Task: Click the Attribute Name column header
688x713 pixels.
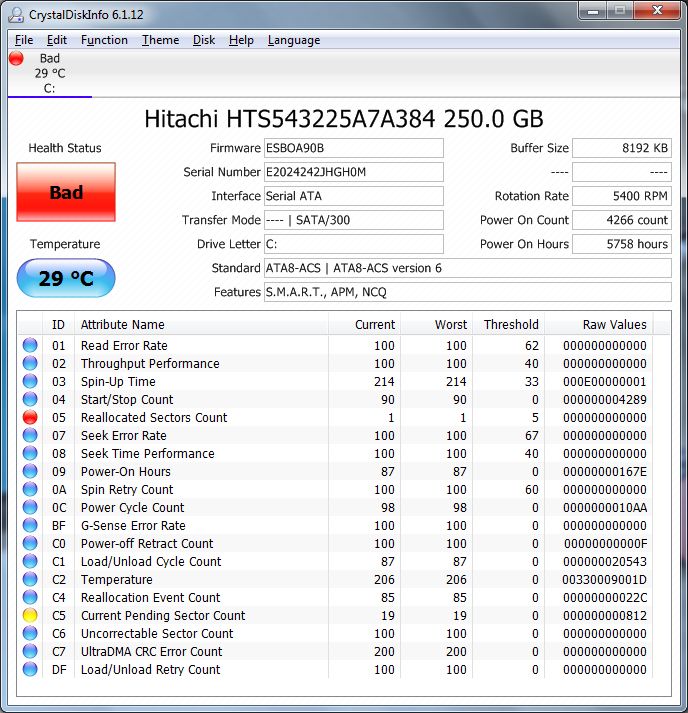Action: pyautogui.click(x=201, y=325)
